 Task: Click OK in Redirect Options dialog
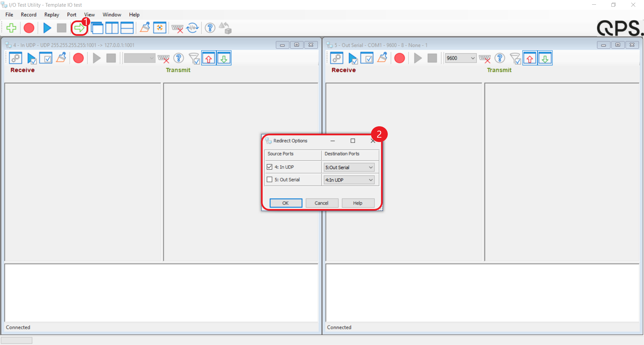coord(285,203)
